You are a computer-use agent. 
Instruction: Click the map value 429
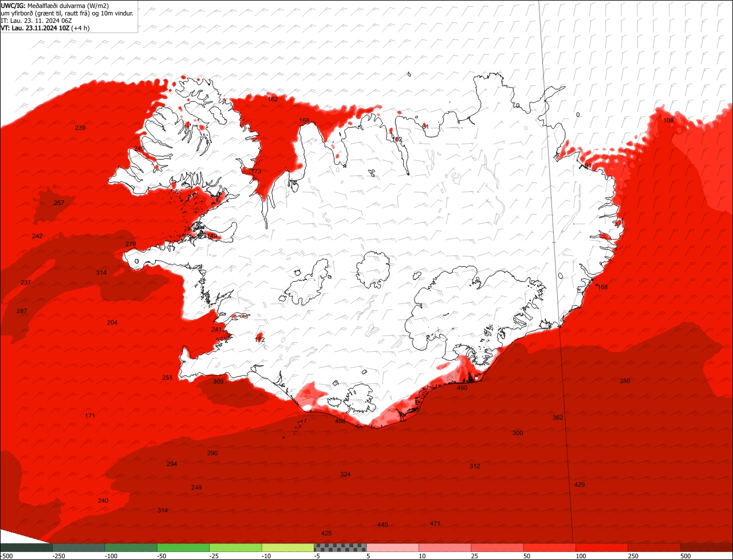(580, 484)
